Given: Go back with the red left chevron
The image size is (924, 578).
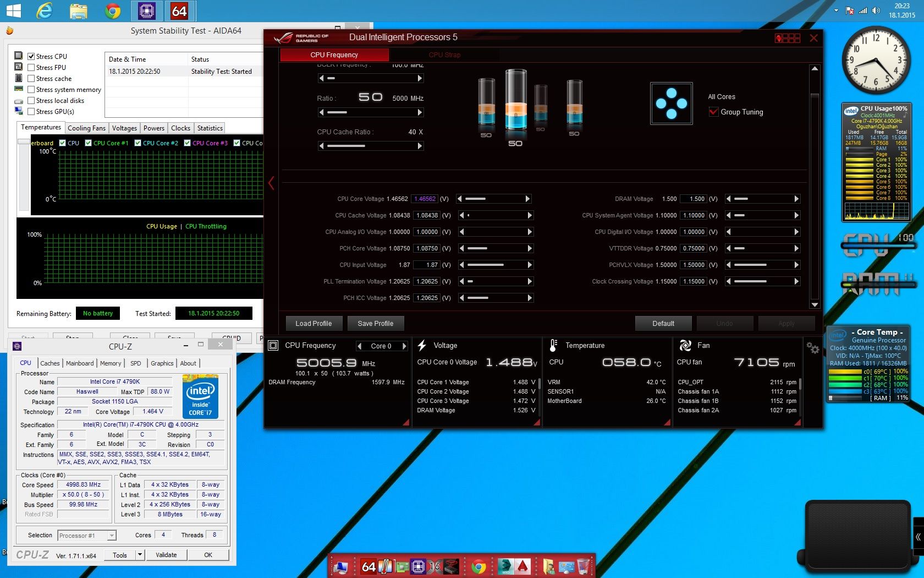Looking at the screenshot, I should (x=271, y=183).
